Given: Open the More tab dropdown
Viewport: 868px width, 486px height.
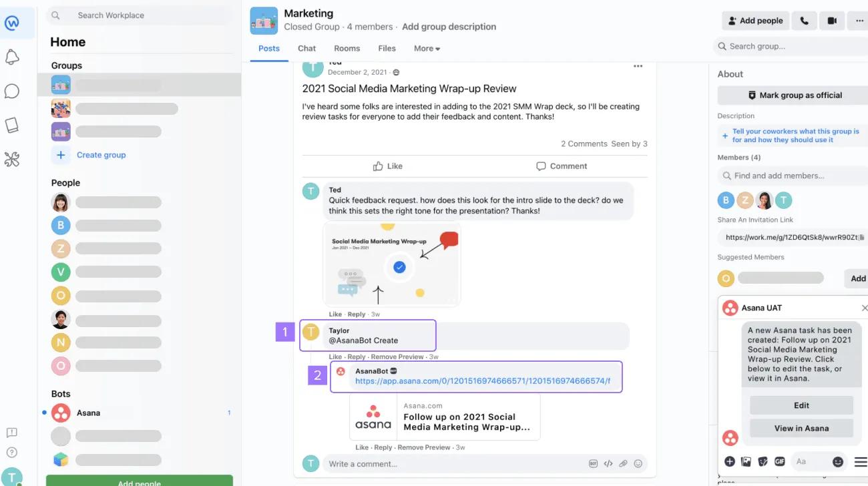Looking at the screenshot, I should tap(426, 48).
